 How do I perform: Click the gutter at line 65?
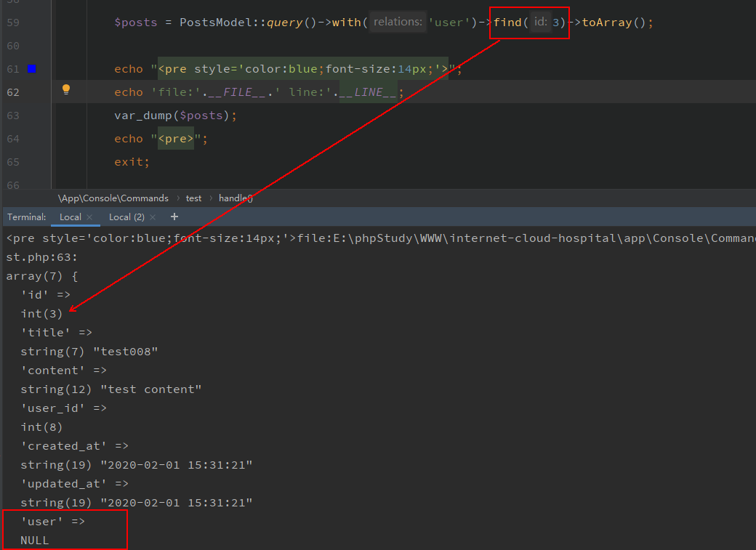12,162
